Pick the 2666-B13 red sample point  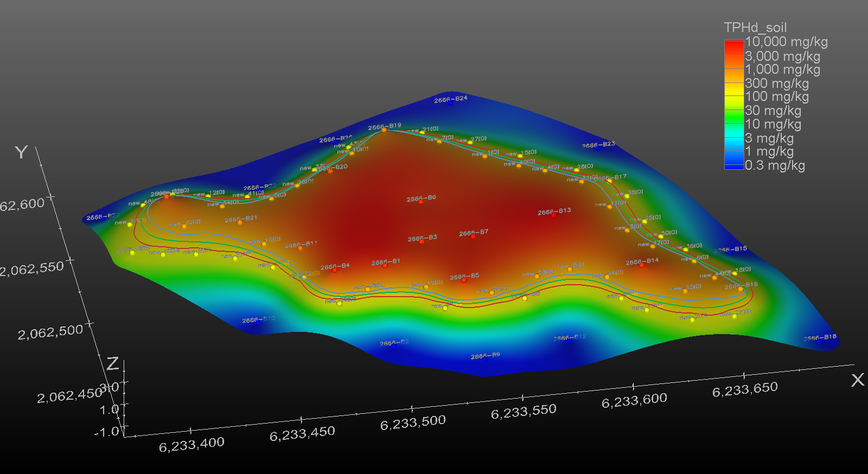pos(553,215)
